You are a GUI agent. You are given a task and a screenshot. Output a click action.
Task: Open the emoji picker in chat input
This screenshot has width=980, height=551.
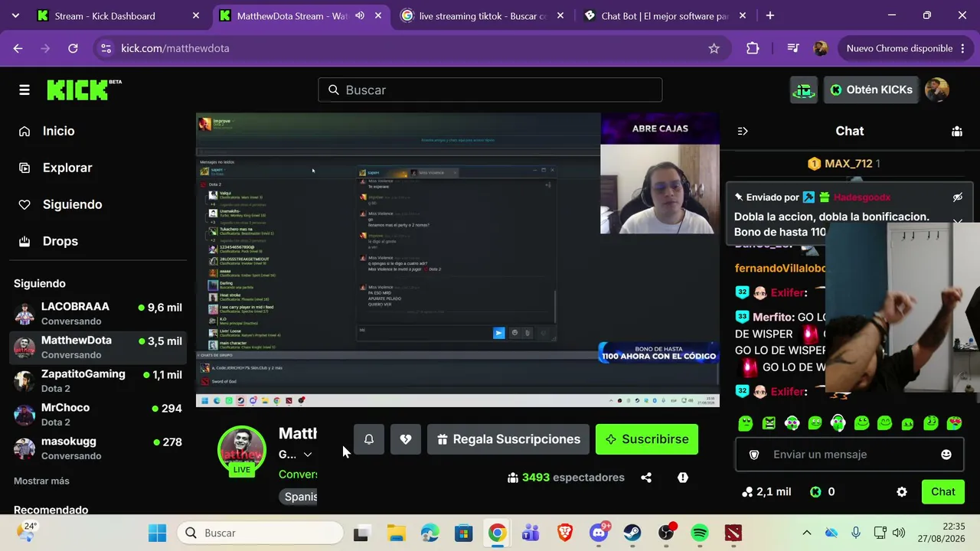click(946, 455)
